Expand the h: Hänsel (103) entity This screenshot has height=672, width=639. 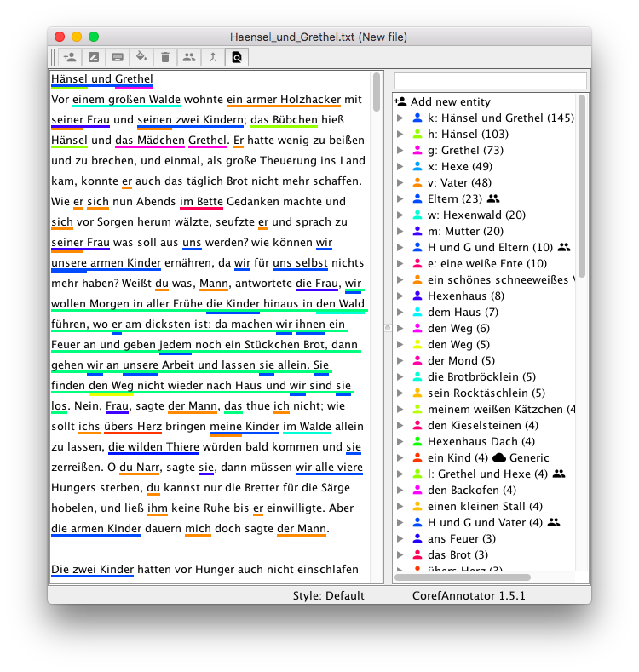tap(400, 134)
